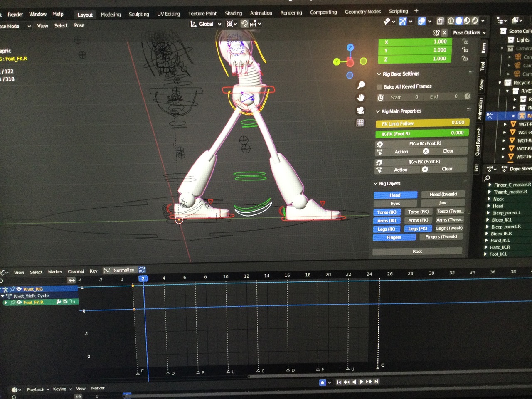Click the IK-FK (Foot.R) slider
This screenshot has width=532, height=399.
point(421,133)
